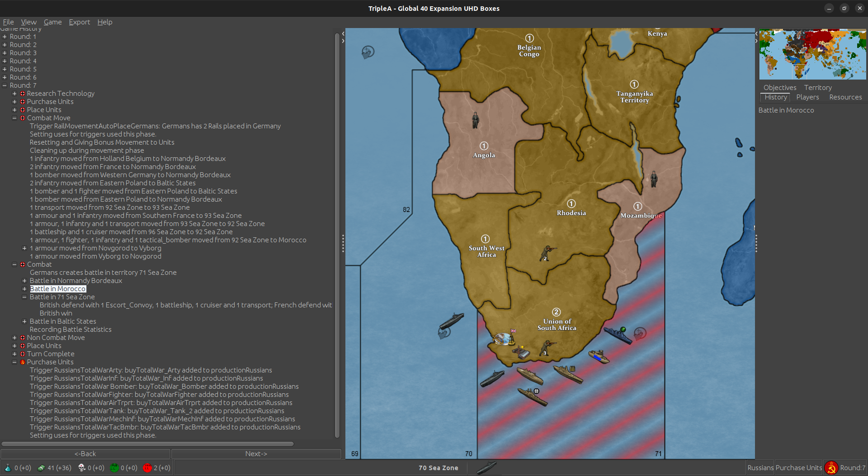Click the Union of South Africa territory label
The image size is (868, 476).
557,325
